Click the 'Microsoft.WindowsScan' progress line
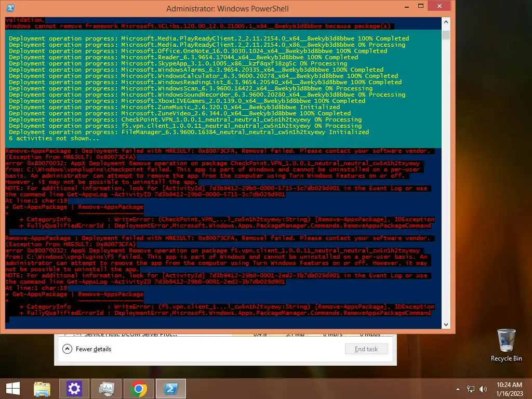This screenshot has height=399, width=532. [x=190, y=88]
